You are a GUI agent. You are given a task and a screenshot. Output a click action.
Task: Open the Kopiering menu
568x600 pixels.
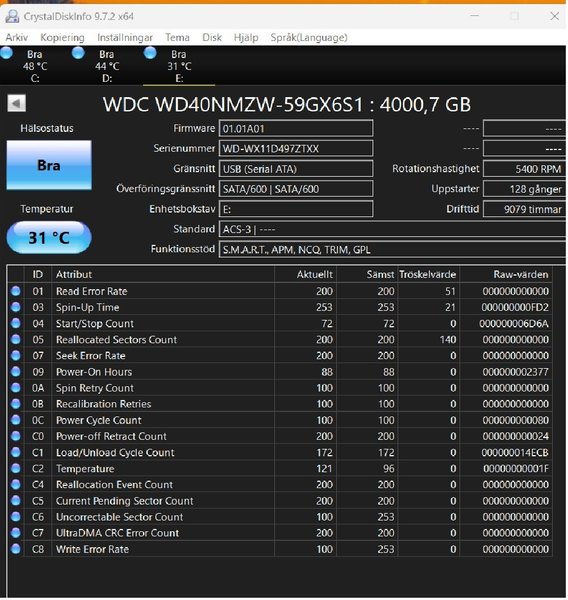[62, 38]
